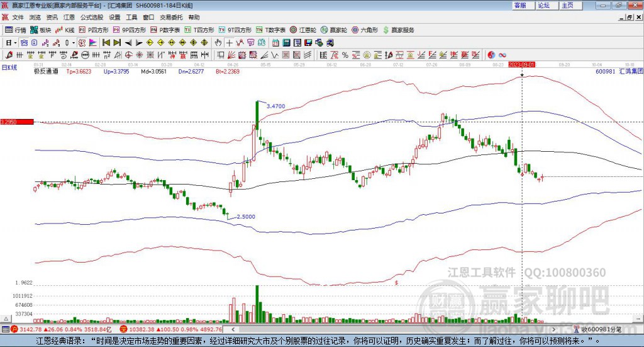Click the red floppy-disk save icon
The height and width of the screenshot is (347, 644).
click(x=308, y=43)
